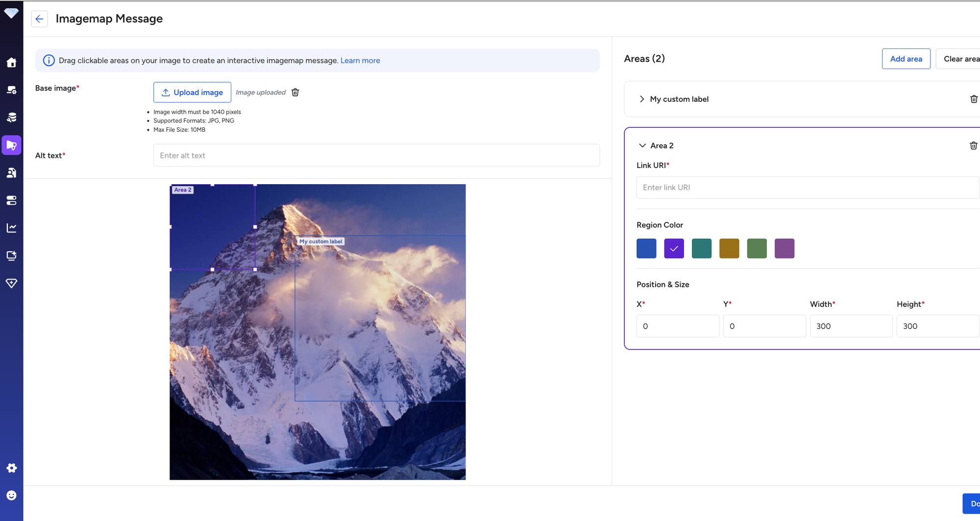Click the 'Image uploaded' status text

(261, 93)
